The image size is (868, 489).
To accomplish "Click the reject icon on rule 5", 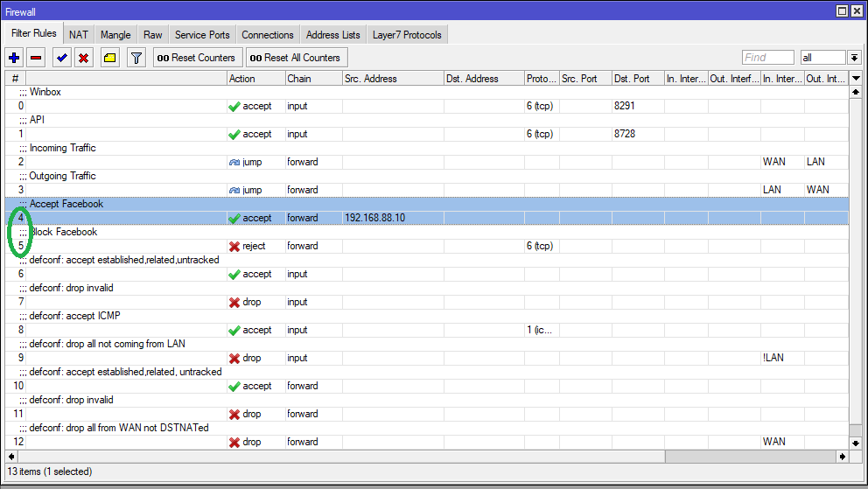I will point(234,246).
